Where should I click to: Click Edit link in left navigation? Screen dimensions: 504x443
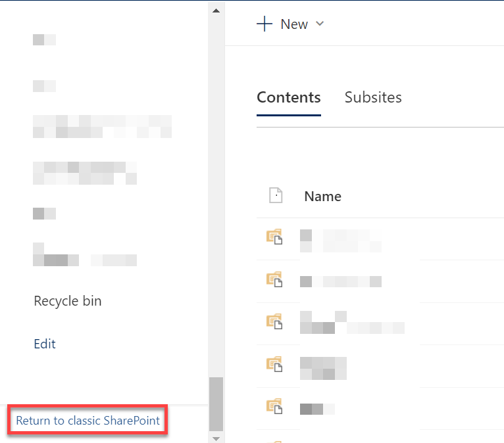[x=45, y=344]
